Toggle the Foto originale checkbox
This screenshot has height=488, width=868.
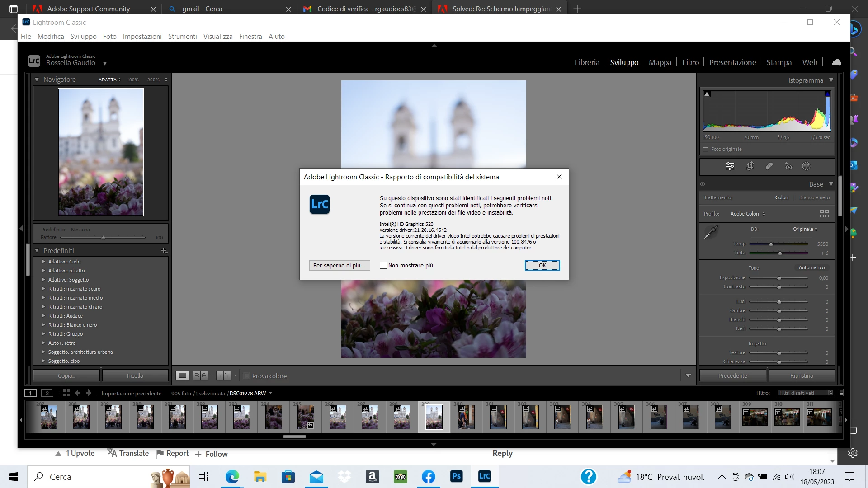705,150
